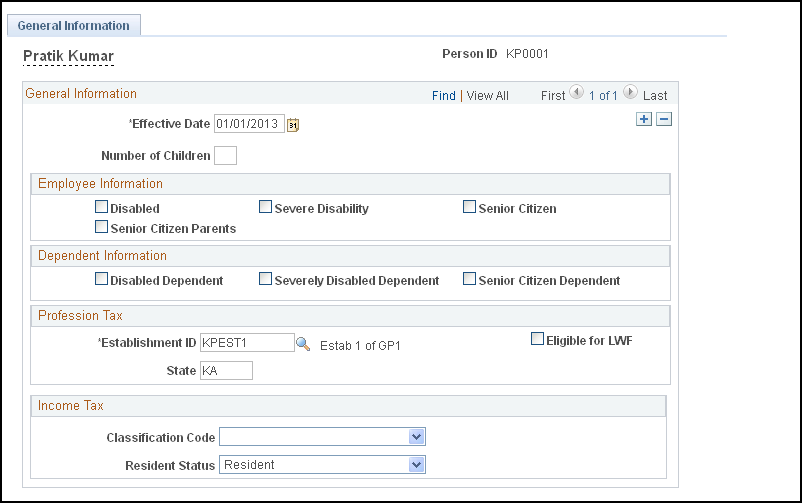Check Disabled Dependent option

[x=101, y=279]
